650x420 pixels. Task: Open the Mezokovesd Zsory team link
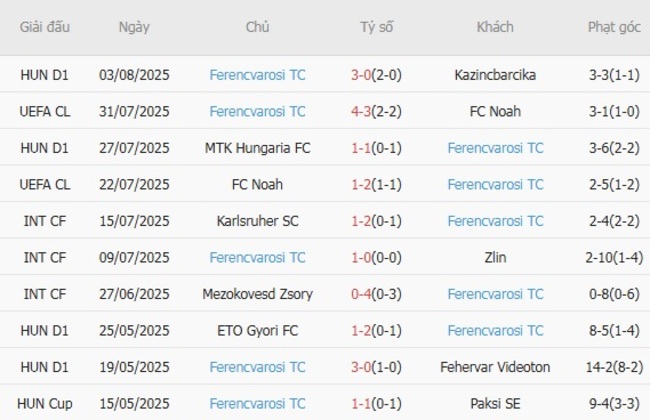pyautogui.click(x=258, y=294)
